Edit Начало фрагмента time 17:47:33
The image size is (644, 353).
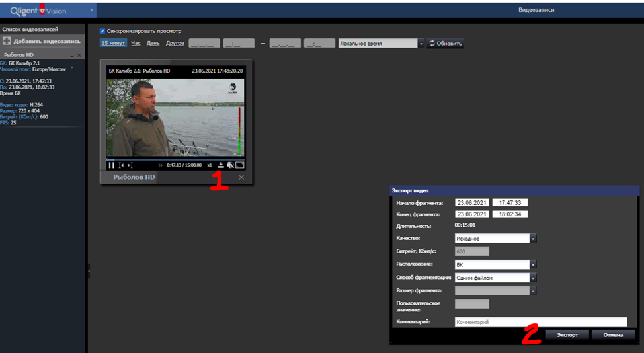point(510,203)
